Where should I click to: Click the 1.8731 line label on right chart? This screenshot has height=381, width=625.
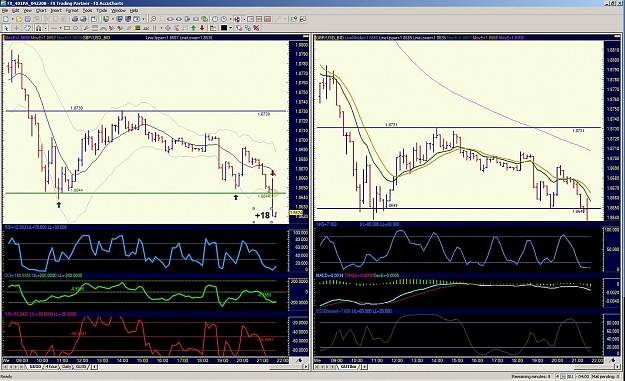(x=391, y=125)
